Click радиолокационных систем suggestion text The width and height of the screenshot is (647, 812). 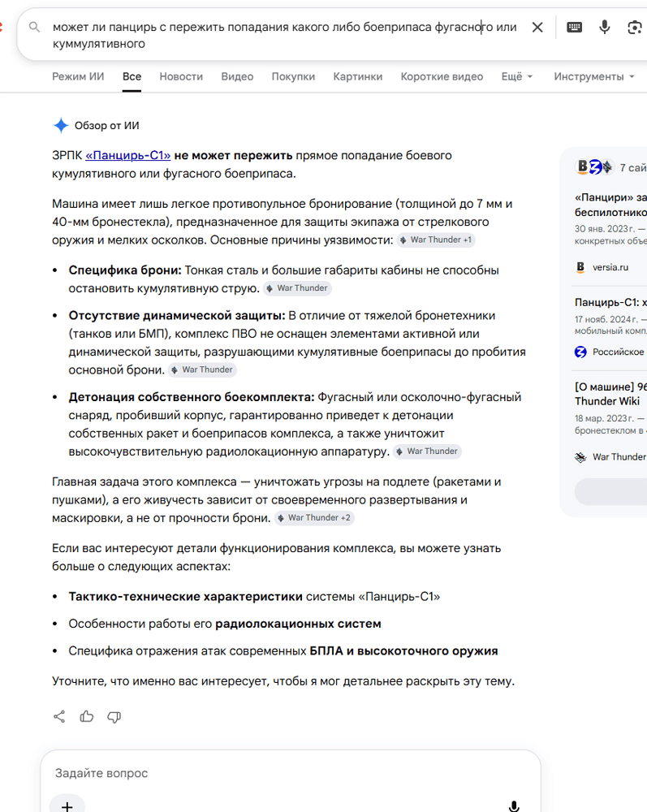pyautogui.click(x=298, y=624)
